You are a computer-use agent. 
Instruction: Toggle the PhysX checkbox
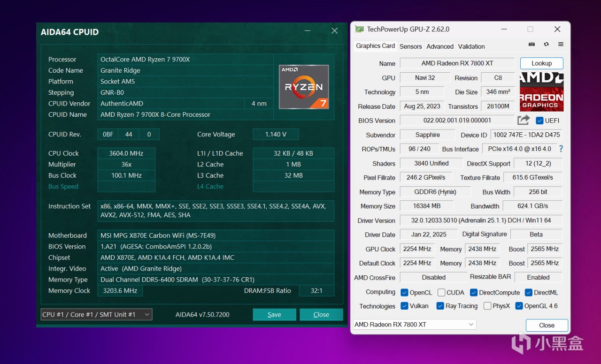click(487, 306)
